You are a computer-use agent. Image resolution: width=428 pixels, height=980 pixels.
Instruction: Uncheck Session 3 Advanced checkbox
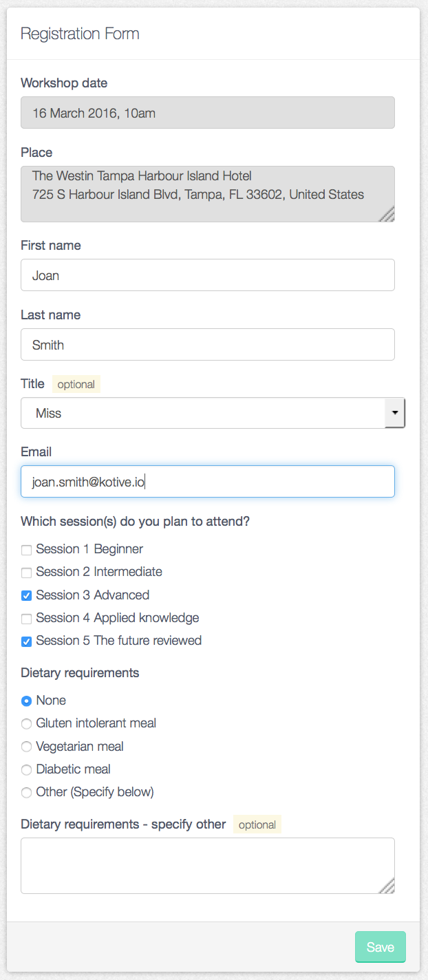pos(26,595)
